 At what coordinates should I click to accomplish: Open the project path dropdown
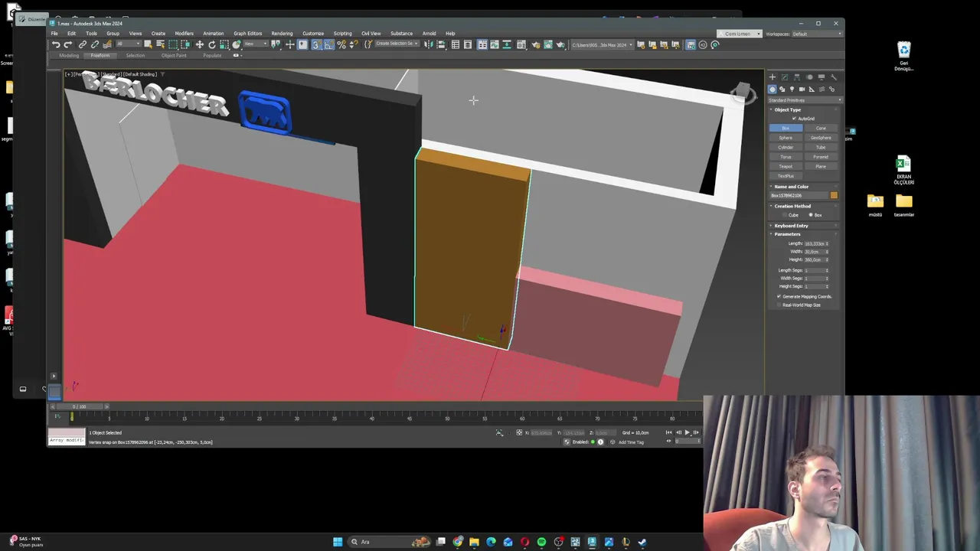click(x=603, y=44)
